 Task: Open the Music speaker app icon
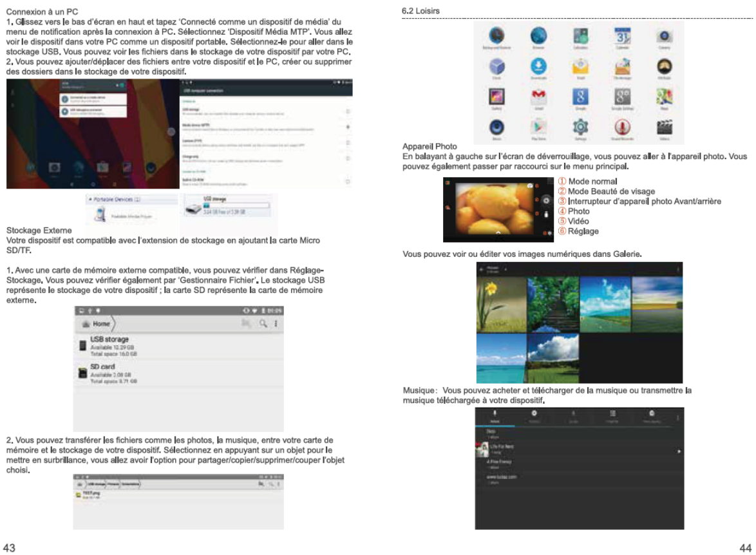pyautogui.click(x=496, y=127)
